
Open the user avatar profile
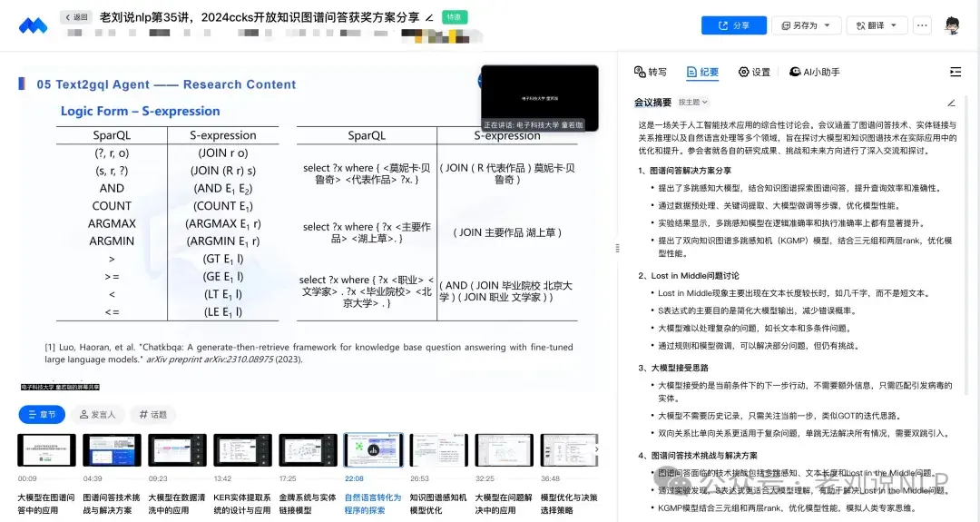[952, 25]
